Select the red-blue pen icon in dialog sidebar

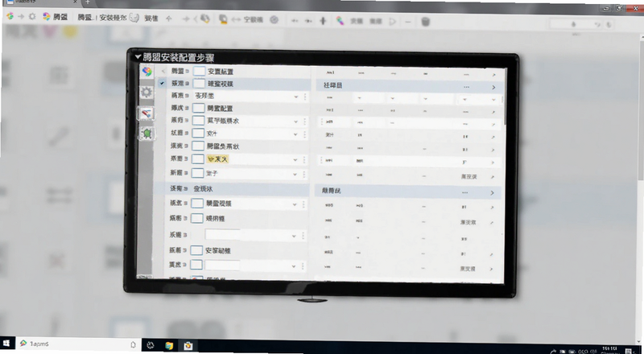click(147, 113)
